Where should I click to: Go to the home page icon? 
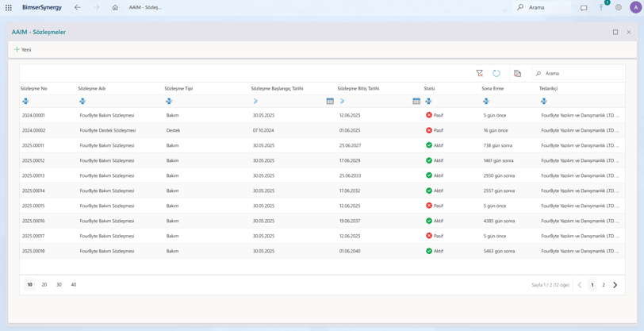115,7
